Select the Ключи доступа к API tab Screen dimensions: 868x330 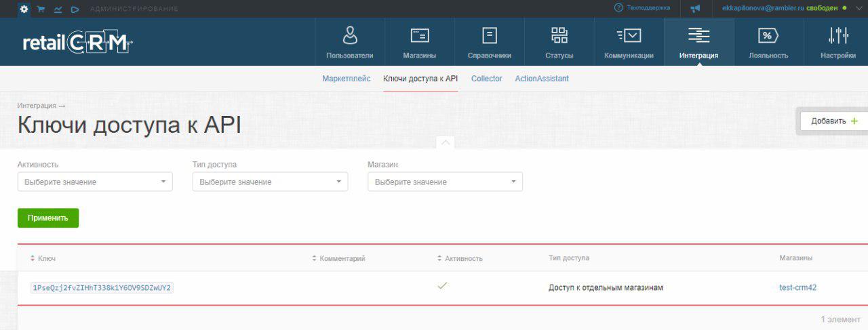point(420,79)
